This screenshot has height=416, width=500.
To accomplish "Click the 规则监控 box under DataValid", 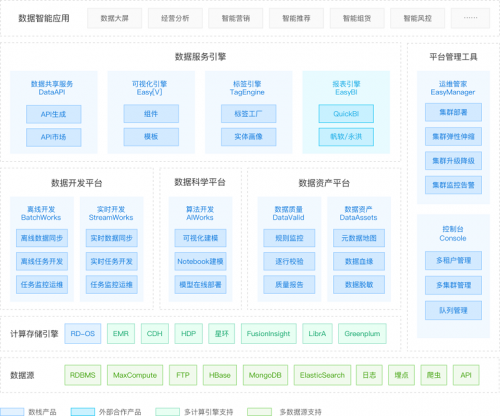I will click(289, 238).
